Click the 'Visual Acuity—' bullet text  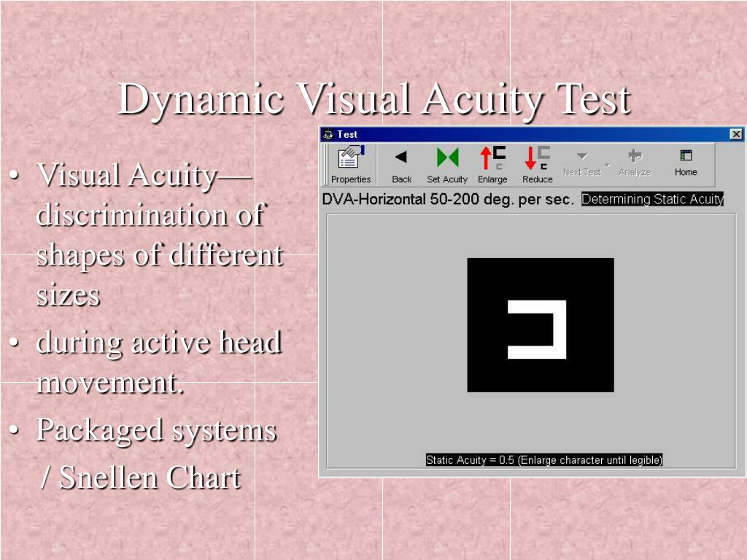coord(144,175)
